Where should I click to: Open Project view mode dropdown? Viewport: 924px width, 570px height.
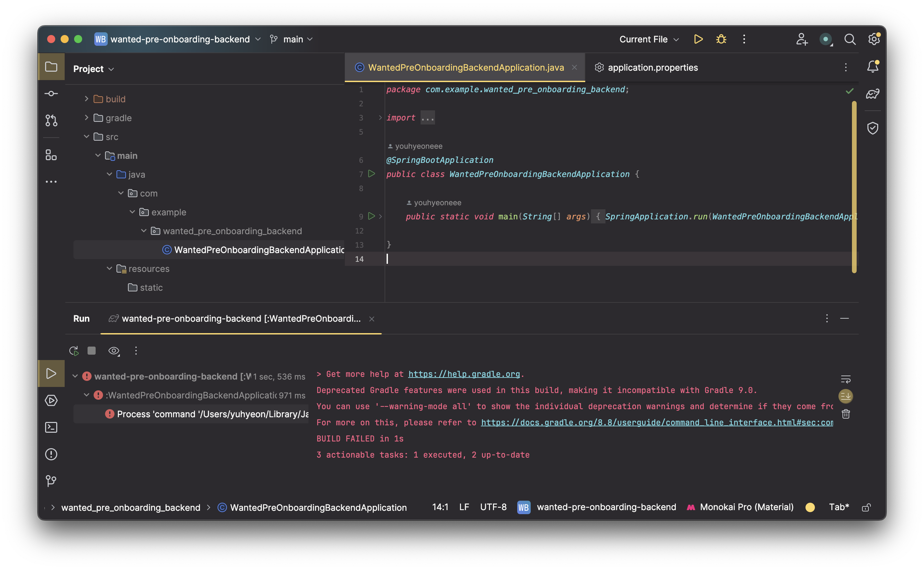point(94,69)
